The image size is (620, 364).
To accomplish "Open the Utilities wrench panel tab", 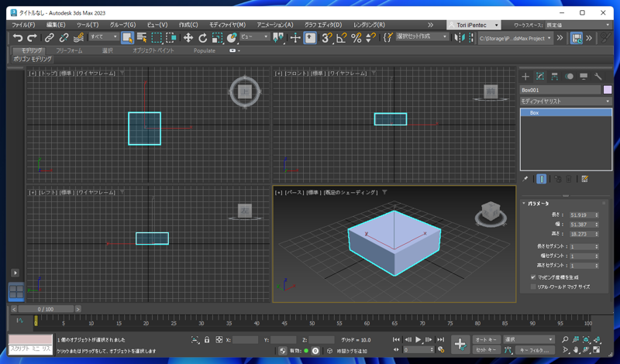I will pos(598,76).
